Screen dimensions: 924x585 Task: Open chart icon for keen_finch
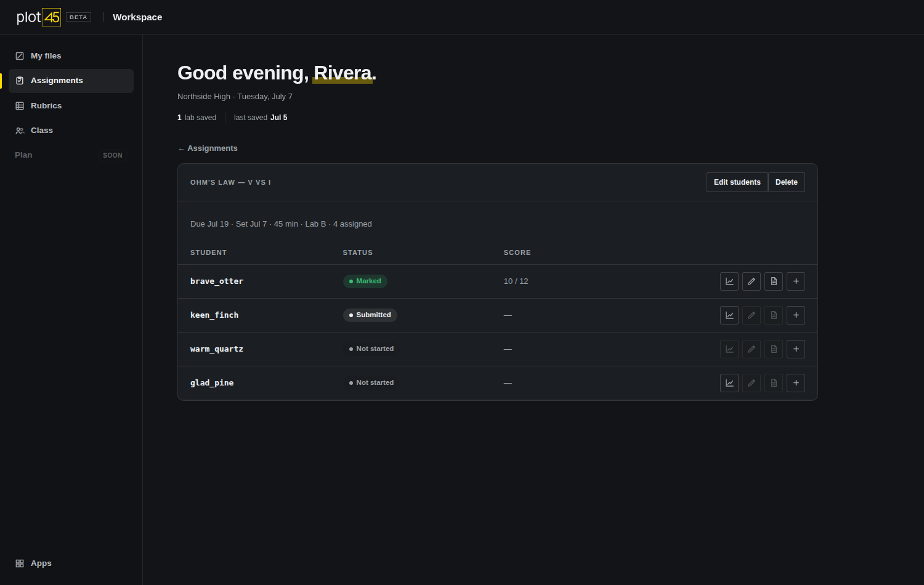(x=729, y=315)
